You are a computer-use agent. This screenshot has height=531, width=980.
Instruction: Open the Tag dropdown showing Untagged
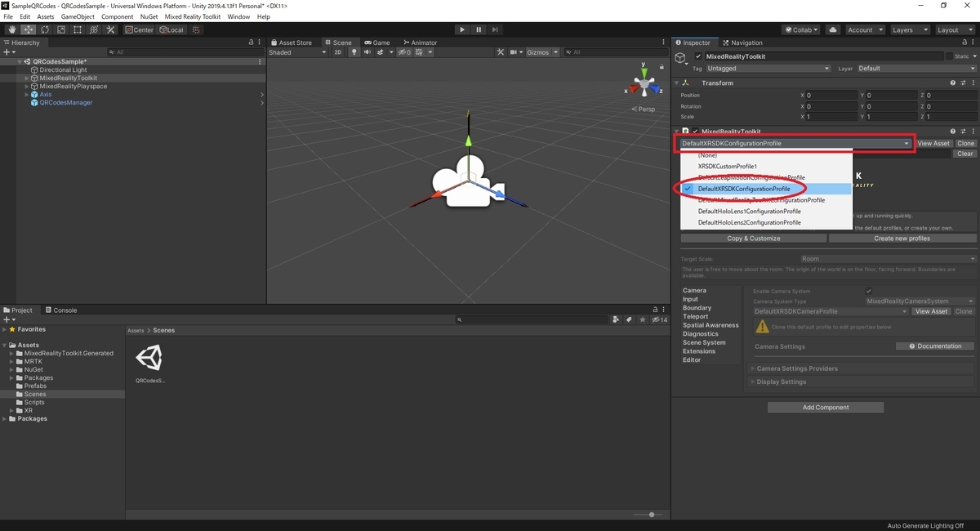[x=769, y=69]
